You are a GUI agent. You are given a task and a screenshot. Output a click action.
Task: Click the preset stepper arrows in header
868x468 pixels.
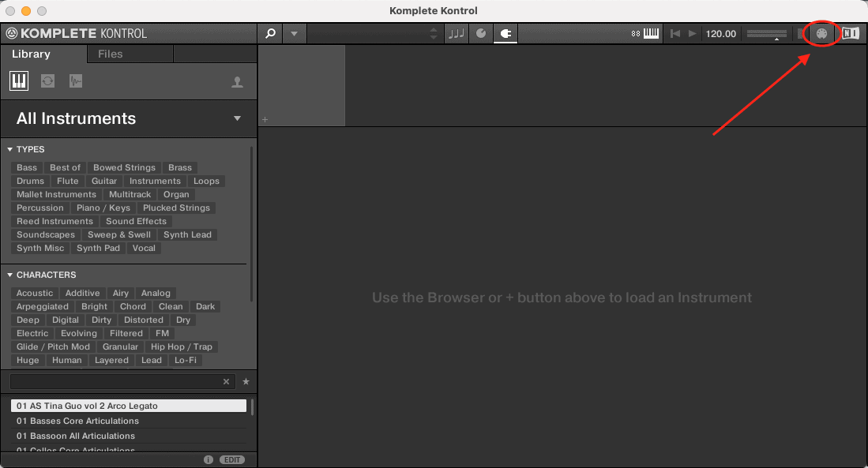tap(434, 34)
